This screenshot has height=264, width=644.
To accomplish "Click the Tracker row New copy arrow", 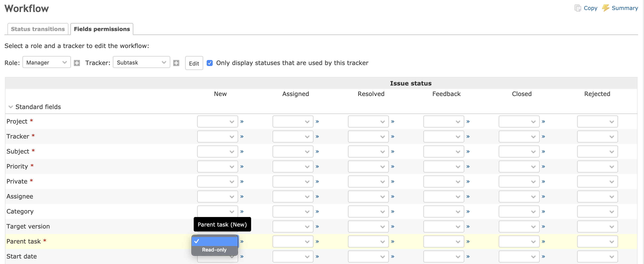I will [242, 136].
